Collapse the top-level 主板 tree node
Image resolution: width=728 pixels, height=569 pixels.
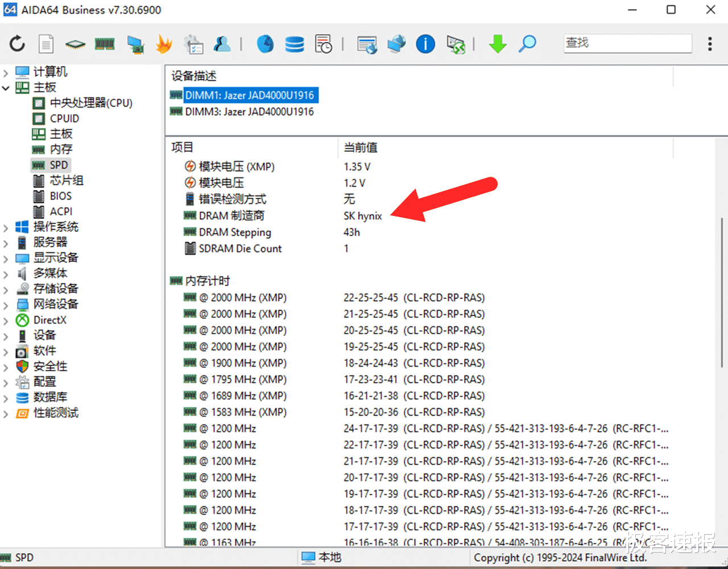tap(6, 88)
